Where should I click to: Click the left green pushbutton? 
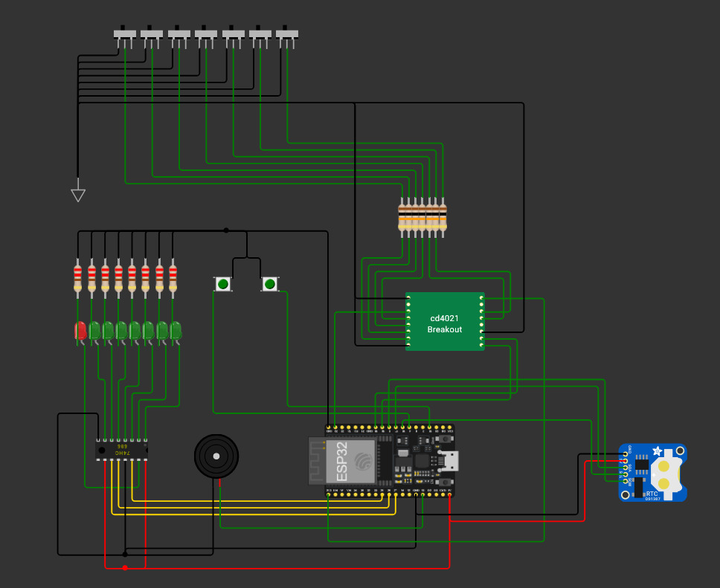(222, 284)
